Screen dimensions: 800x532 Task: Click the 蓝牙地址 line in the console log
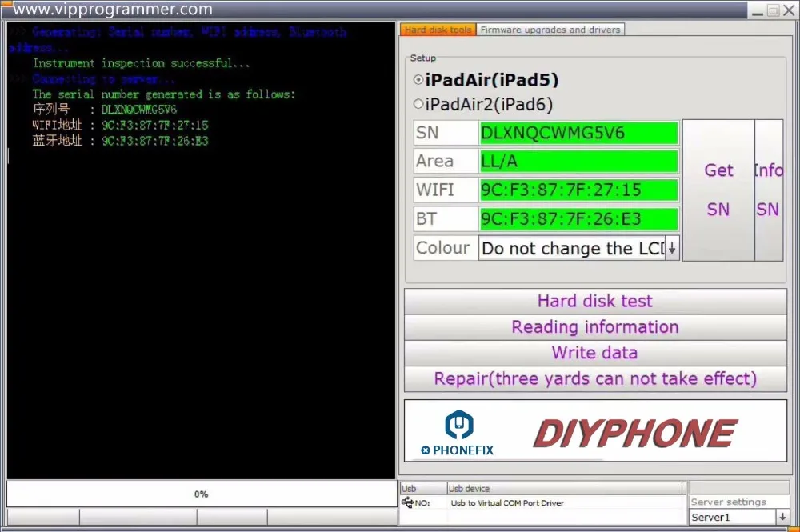click(120, 141)
